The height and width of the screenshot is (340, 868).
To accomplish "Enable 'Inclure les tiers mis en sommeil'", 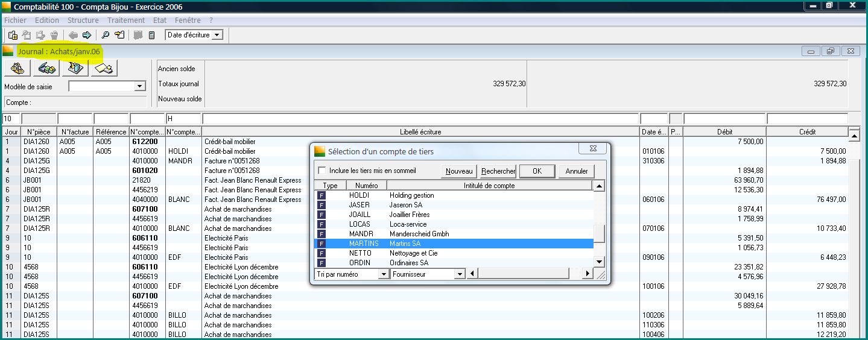I will 322,171.
